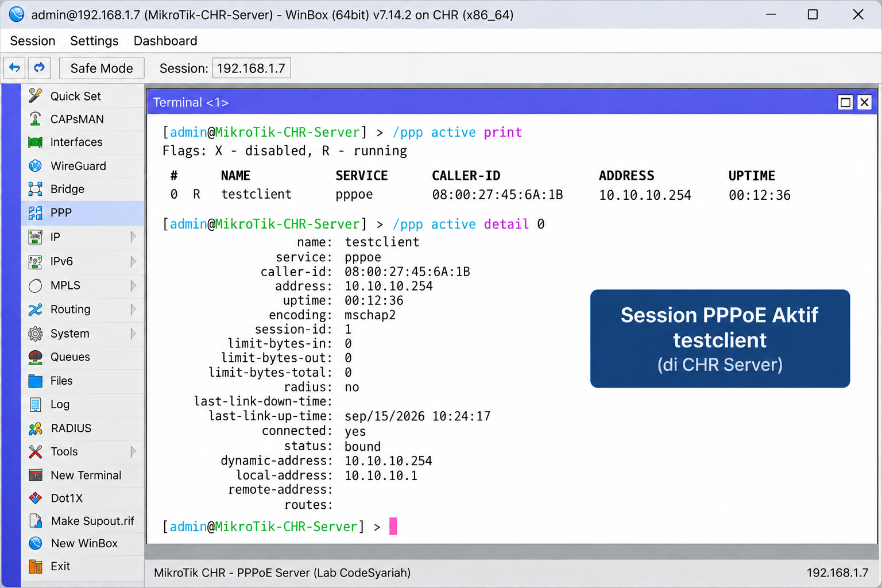The image size is (882, 588).
Task: Click the MPLS circle icon
Action: [36, 285]
